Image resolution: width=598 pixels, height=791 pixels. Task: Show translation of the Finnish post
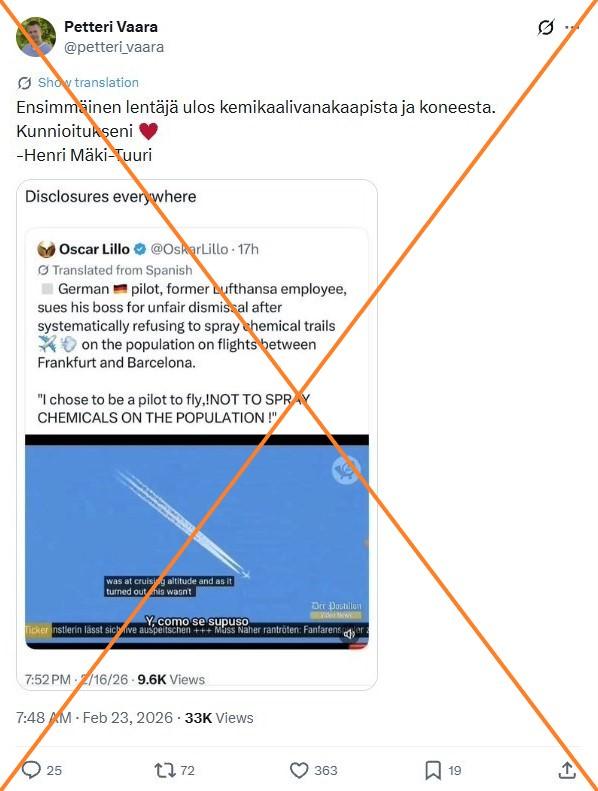88,82
